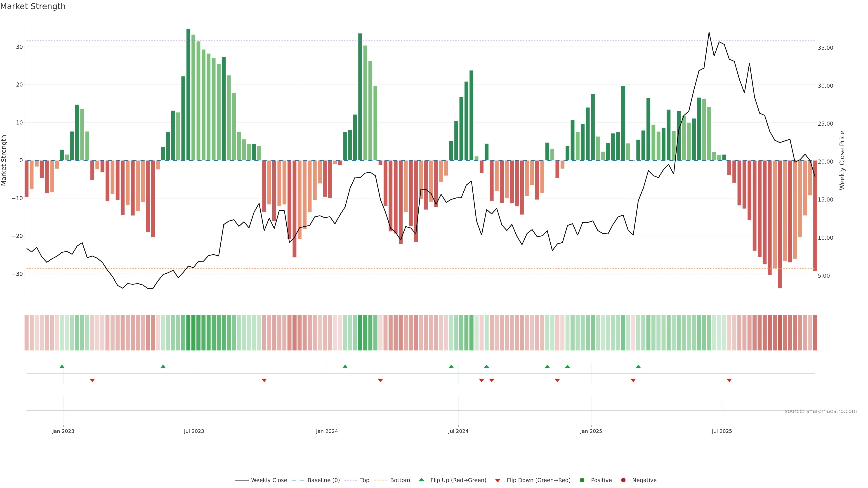Screen dimensions: 868x488
Task: Click the red Flip Down triangle legend icon
Action: pyautogui.click(x=498, y=481)
